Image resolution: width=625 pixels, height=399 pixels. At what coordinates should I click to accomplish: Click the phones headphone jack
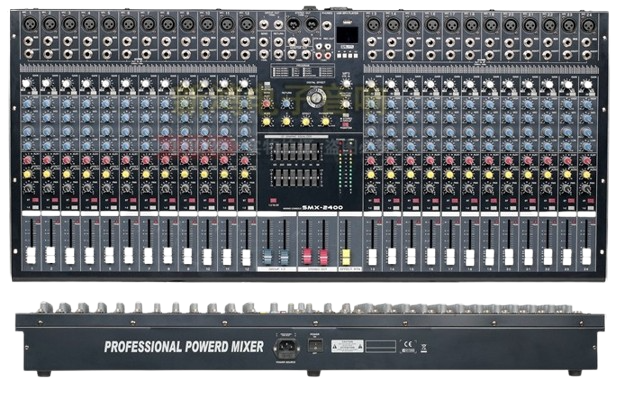tap(327, 26)
